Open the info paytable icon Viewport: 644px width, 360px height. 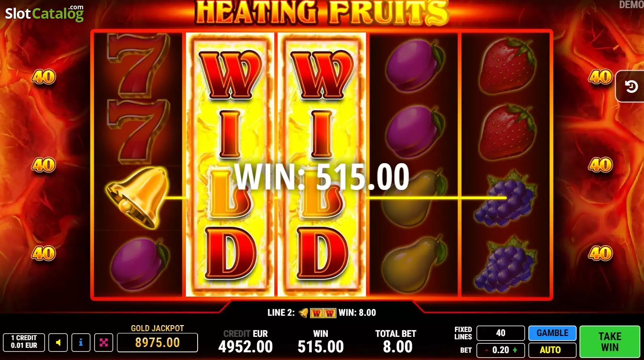click(x=81, y=343)
